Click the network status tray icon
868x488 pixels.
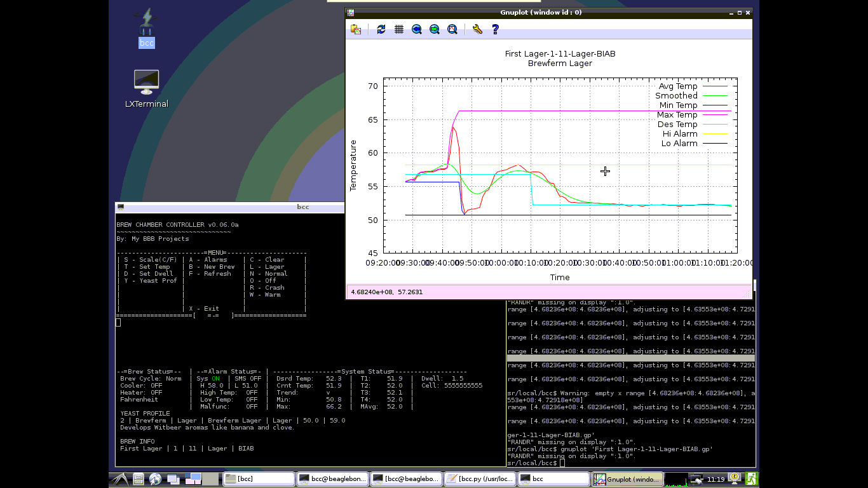click(x=696, y=479)
